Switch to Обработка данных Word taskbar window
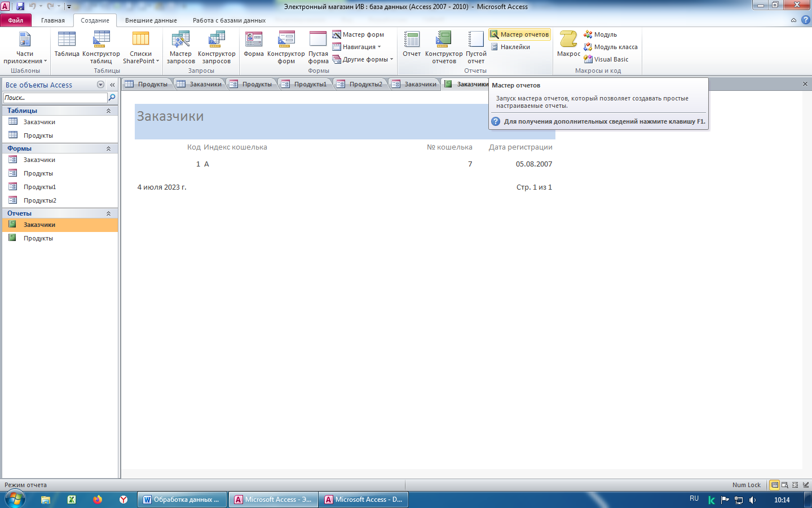Screen dimensions: 812x508 pos(182,500)
